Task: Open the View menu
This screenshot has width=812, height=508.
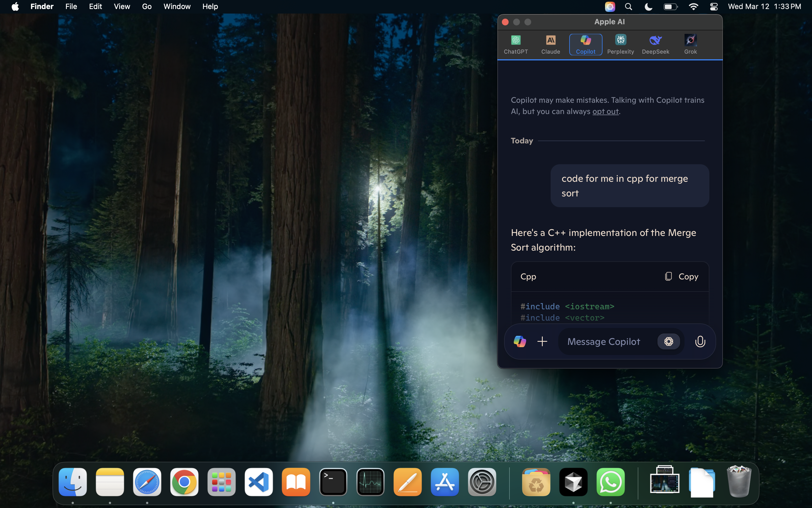Action: coord(122,7)
